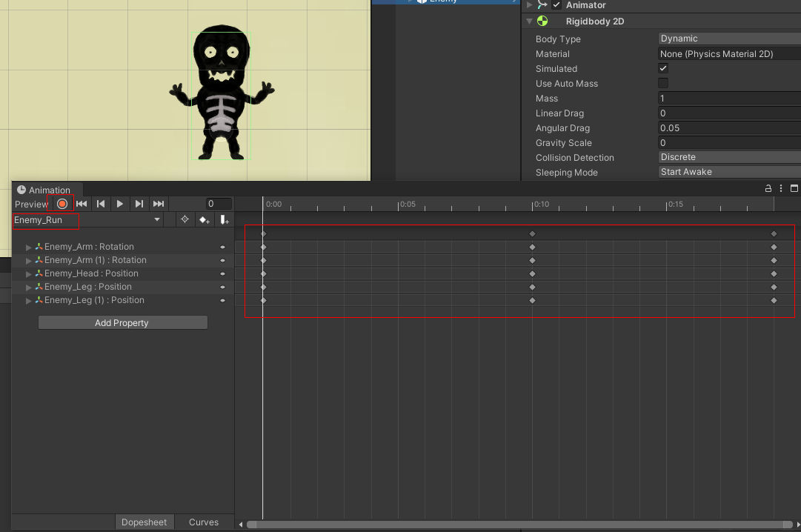Click the Animator component icon
Image resolution: width=801 pixels, height=532 pixels.
tap(542, 4)
